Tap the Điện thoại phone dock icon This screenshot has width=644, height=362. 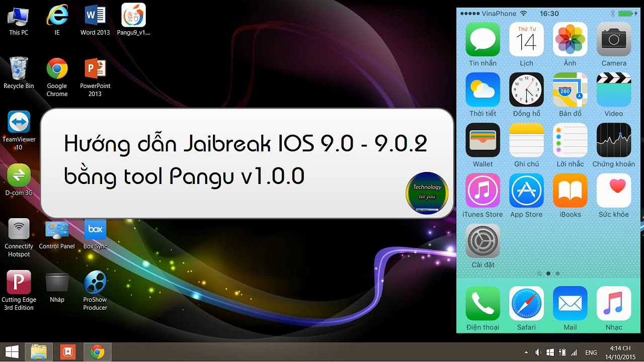[482, 303]
